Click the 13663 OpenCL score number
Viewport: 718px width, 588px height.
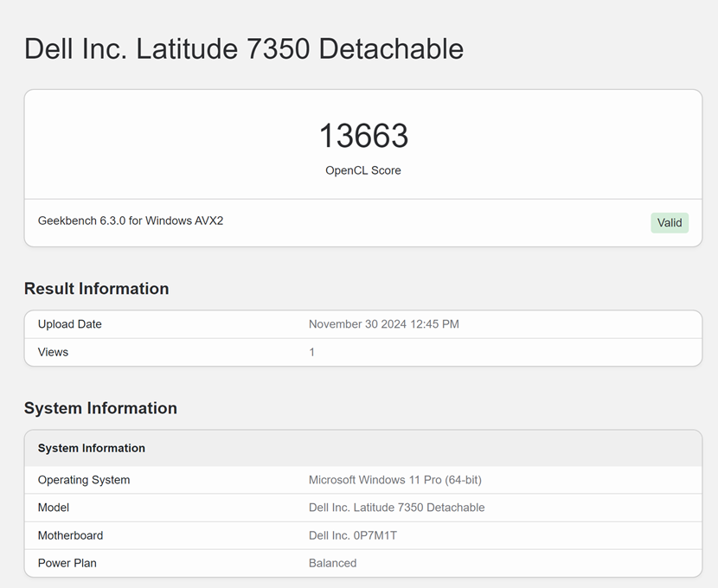(363, 136)
